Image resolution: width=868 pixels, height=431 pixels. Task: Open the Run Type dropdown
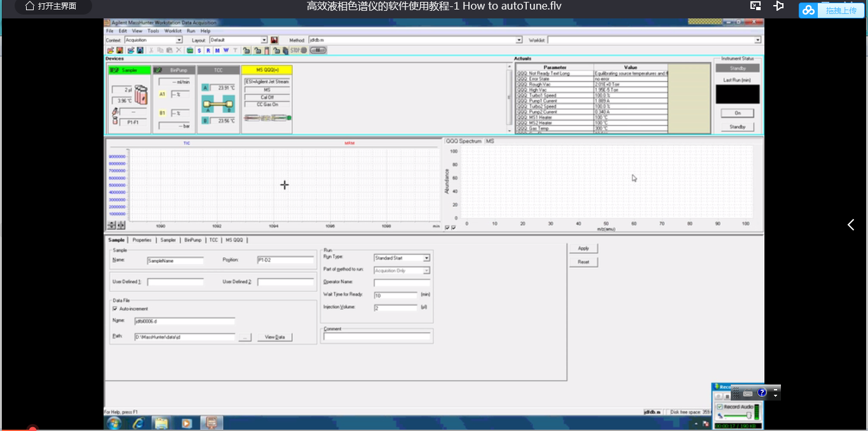pos(426,258)
